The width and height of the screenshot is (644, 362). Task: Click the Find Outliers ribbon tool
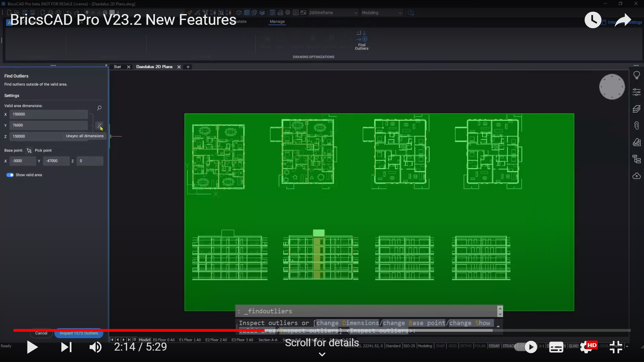tap(362, 40)
